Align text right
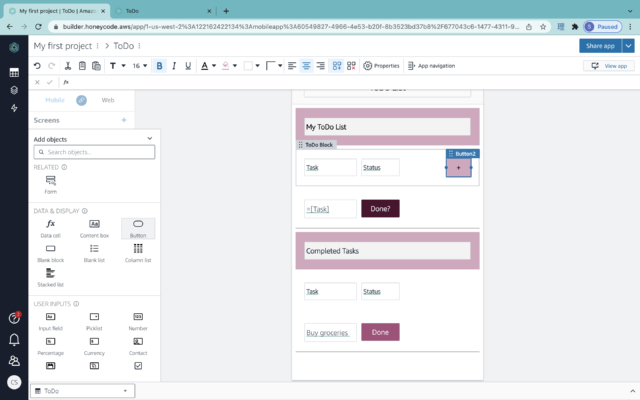 (321, 66)
